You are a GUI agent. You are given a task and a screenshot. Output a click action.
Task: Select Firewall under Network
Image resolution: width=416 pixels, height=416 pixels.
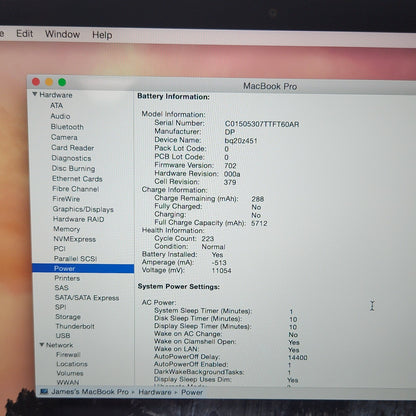[x=68, y=354]
